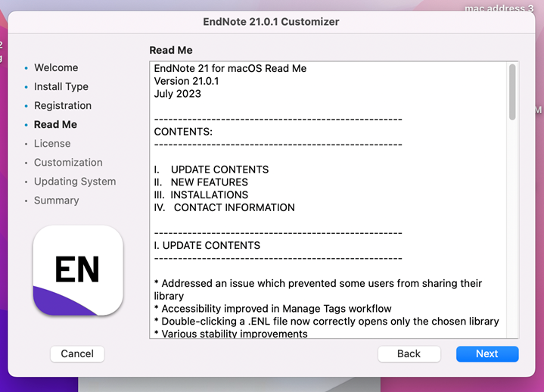Click the 'Various stability improvements' line
This screenshot has width=544, height=392.
click(231, 334)
